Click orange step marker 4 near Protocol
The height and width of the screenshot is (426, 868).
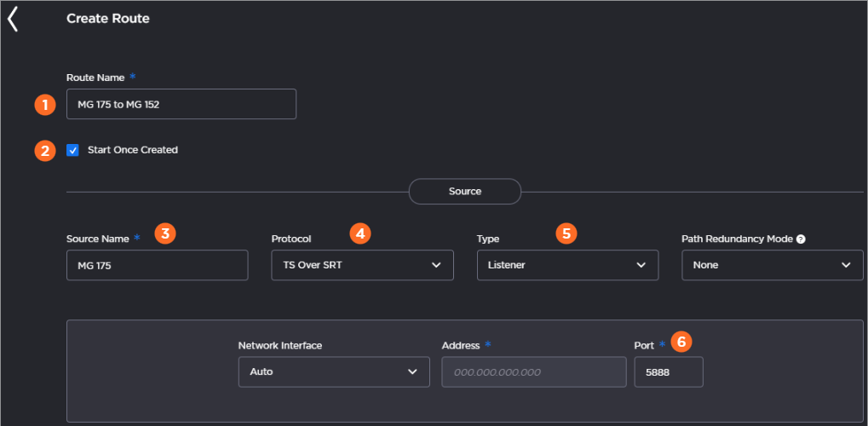(360, 233)
